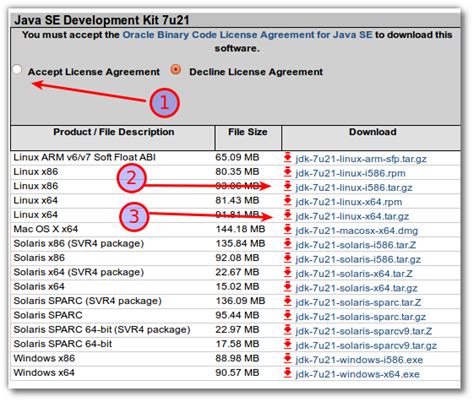This screenshot has width=474, height=402.
Task: Download jdk-7u21-linux-i586.tar.gz
Action: click(354, 188)
